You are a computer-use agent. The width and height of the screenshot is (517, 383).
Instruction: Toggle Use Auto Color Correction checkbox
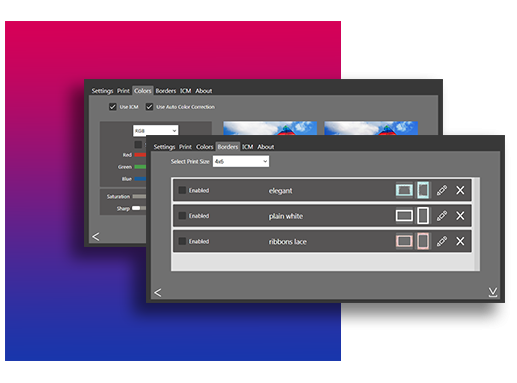[149, 107]
